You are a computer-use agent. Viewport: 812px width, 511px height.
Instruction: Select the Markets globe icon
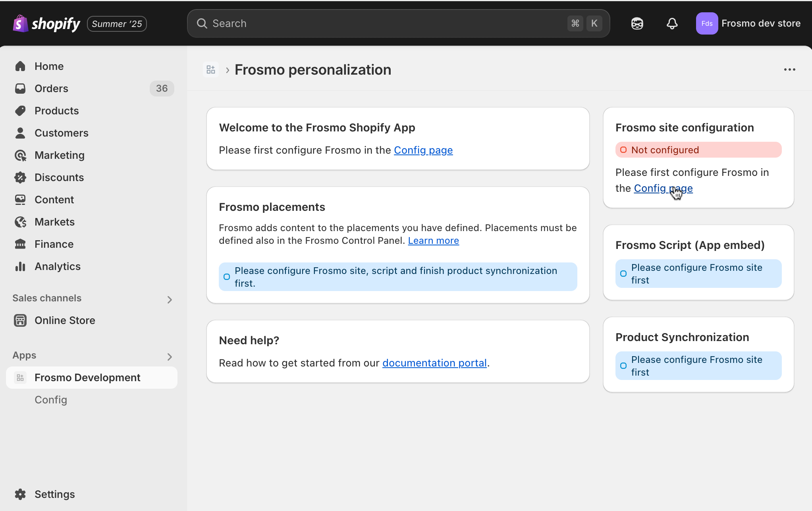(x=20, y=222)
